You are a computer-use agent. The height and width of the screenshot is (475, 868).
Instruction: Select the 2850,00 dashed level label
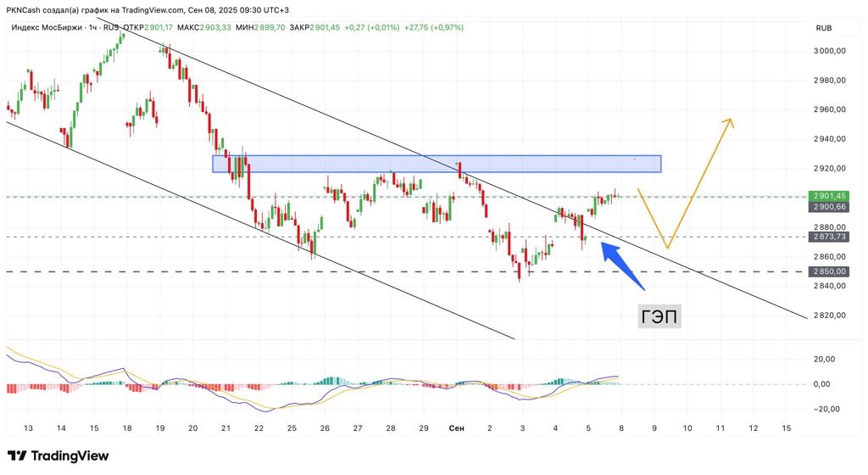pos(828,272)
